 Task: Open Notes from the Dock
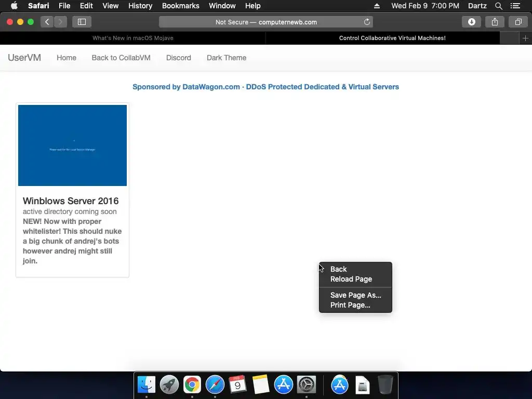(x=261, y=385)
